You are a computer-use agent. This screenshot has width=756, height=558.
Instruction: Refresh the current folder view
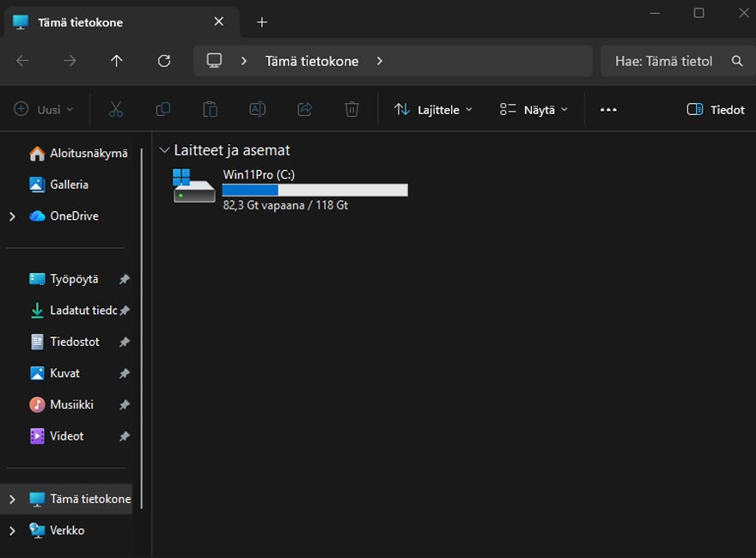click(164, 61)
